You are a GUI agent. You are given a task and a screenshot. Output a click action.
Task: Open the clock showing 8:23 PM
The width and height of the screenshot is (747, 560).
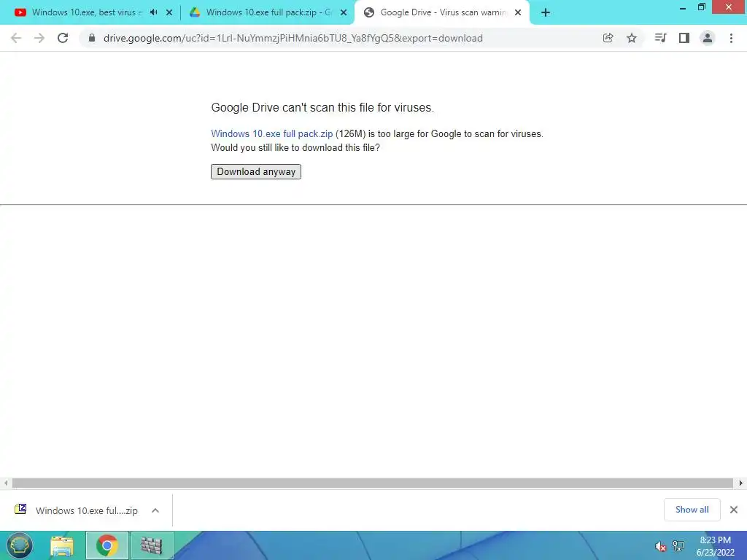click(715, 546)
